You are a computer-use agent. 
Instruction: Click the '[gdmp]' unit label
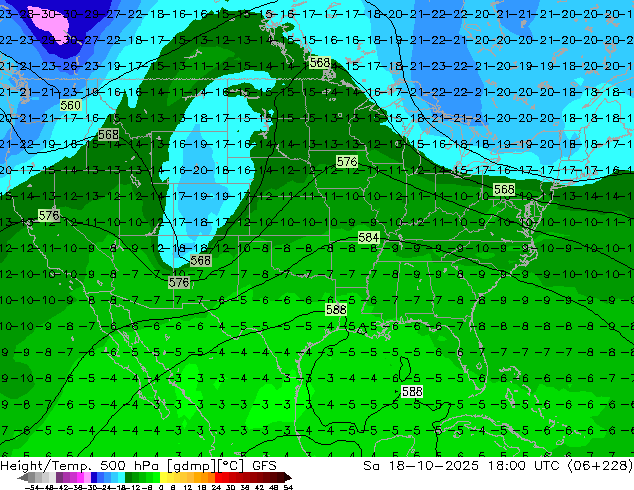[x=192, y=466]
